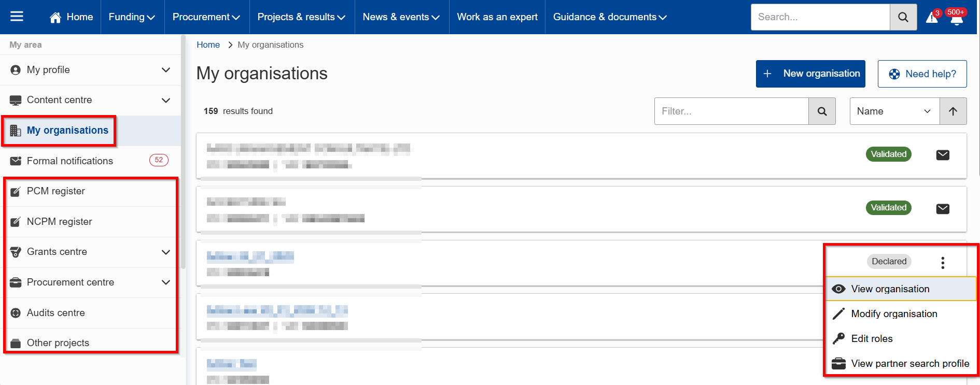Click the Content centre monitor icon
The width and height of the screenshot is (980, 385).
[16, 100]
